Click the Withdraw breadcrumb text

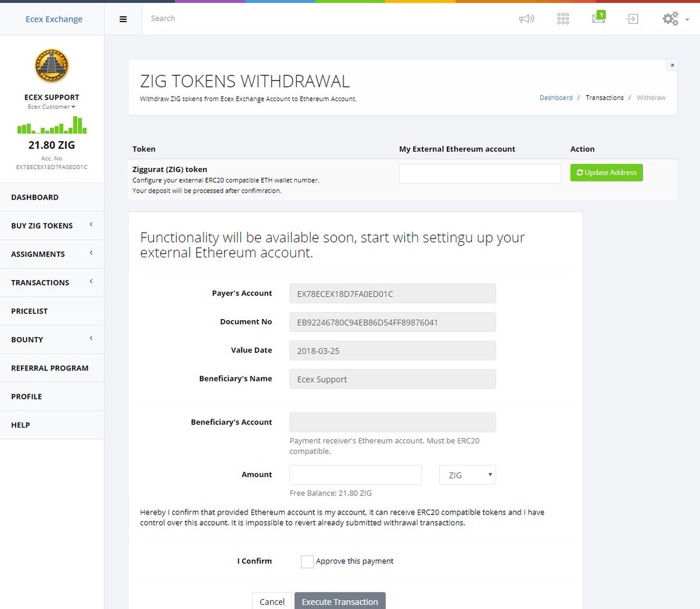click(x=651, y=98)
